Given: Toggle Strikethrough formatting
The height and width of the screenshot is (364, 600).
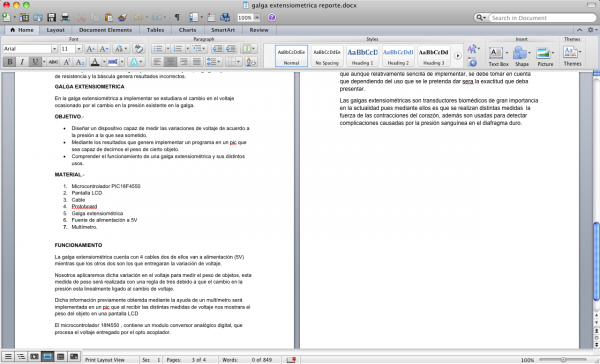Looking at the screenshot, I should [53, 62].
